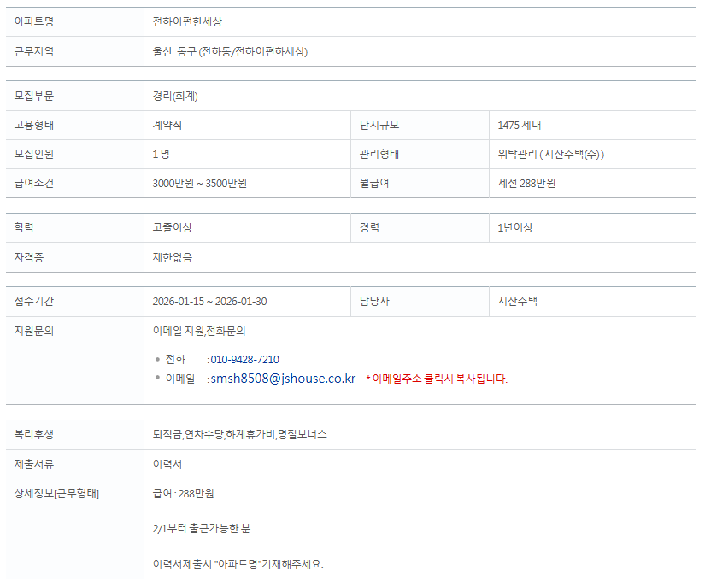Click the monthly pay 세전 288만원 value
Image resolution: width=705 pixels, height=588 pixels.
(x=526, y=184)
